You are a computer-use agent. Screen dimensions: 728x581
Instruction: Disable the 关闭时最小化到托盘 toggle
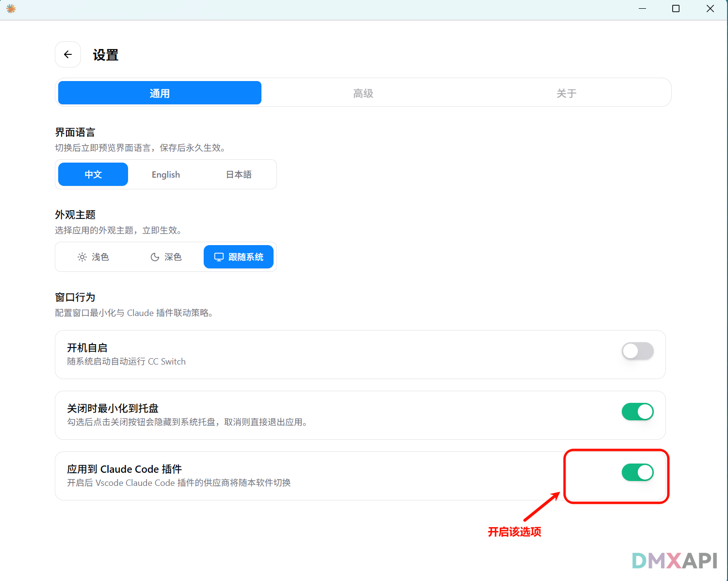tap(637, 412)
